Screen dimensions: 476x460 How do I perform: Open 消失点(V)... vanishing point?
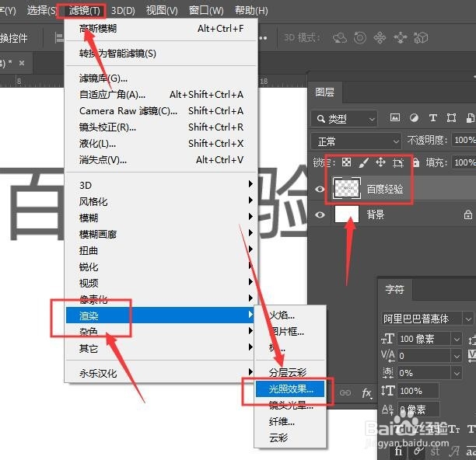(161, 160)
